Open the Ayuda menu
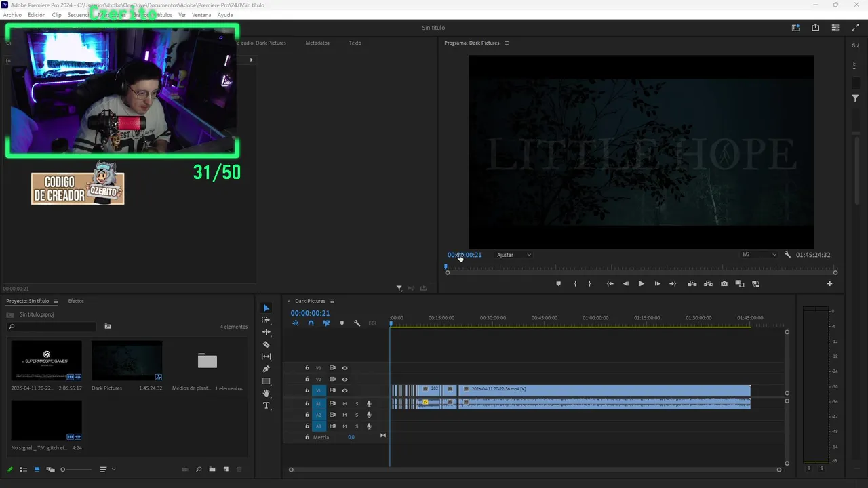 (225, 15)
